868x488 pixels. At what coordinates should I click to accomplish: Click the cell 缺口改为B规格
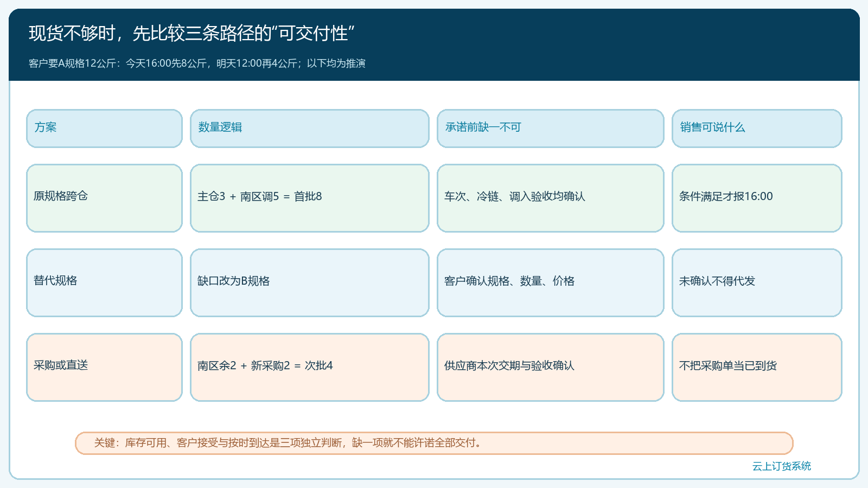click(x=310, y=283)
